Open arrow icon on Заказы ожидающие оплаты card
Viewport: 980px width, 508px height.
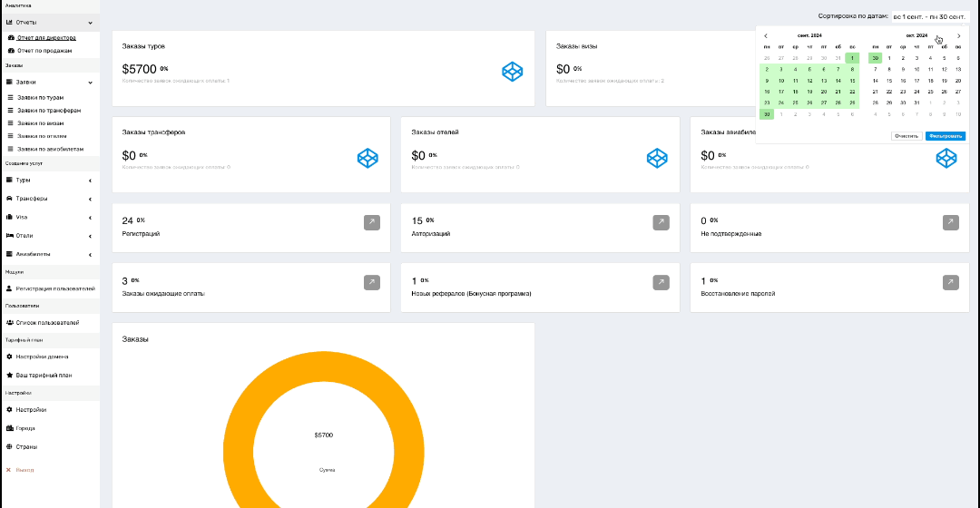point(372,283)
